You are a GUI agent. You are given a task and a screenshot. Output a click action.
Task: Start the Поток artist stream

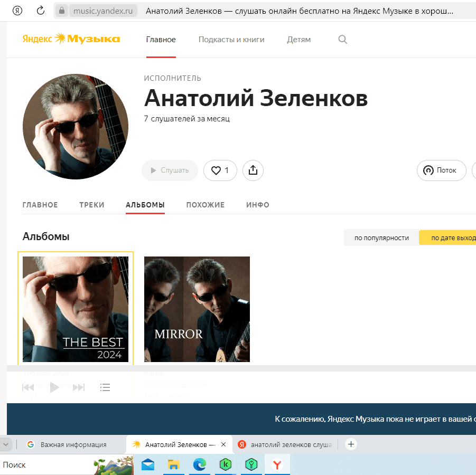[x=441, y=170]
